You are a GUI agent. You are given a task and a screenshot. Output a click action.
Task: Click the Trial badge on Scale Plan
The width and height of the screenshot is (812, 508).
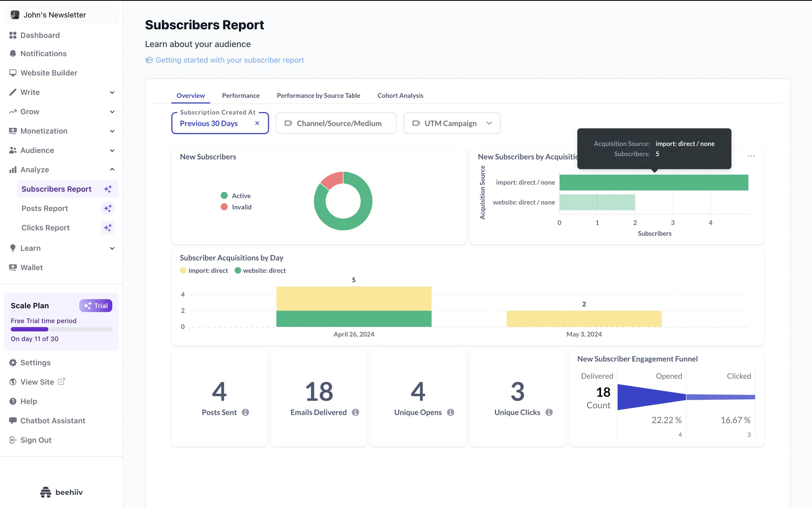coord(96,306)
